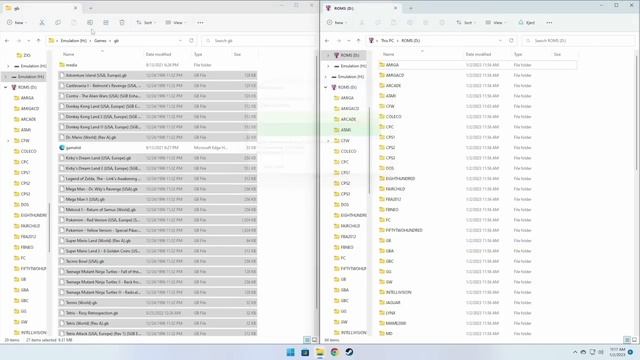Delete selected files via gb window trash icon
The height and width of the screenshot is (360, 640).
click(x=122, y=23)
